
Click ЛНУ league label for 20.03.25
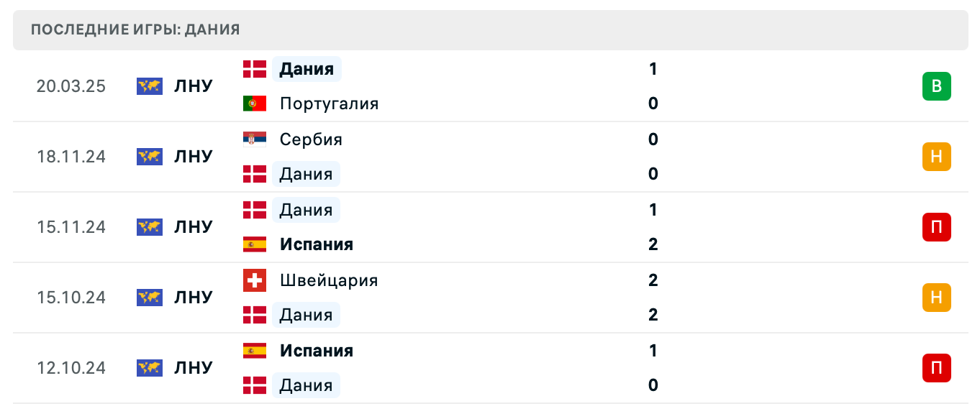tap(194, 86)
